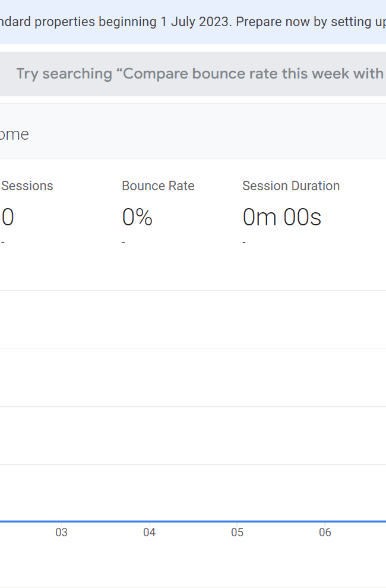The image size is (386, 588).
Task: Click the 0m 00s duration value
Action: (x=281, y=217)
